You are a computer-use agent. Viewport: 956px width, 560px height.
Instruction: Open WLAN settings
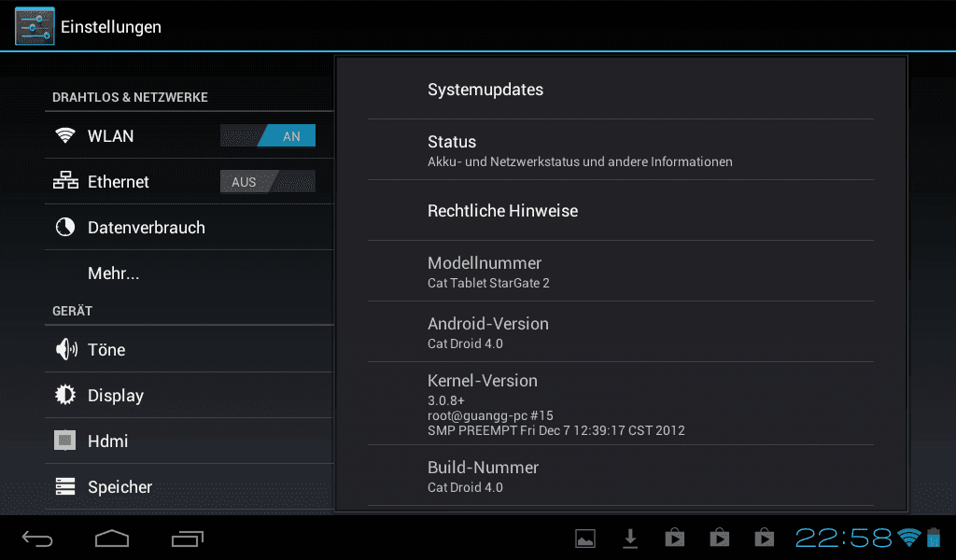tap(189, 135)
